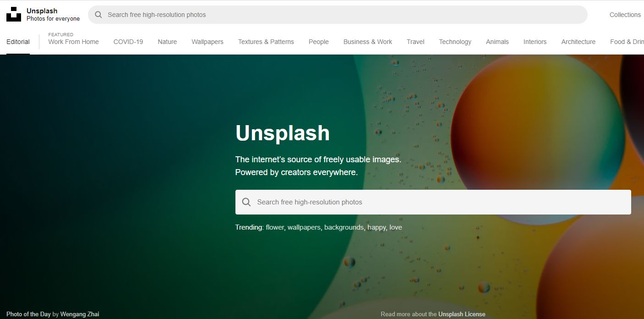Viewport: 644px width, 319px height.
Task: Open the Architecture category
Action: pyautogui.click(x=579, y=42)
